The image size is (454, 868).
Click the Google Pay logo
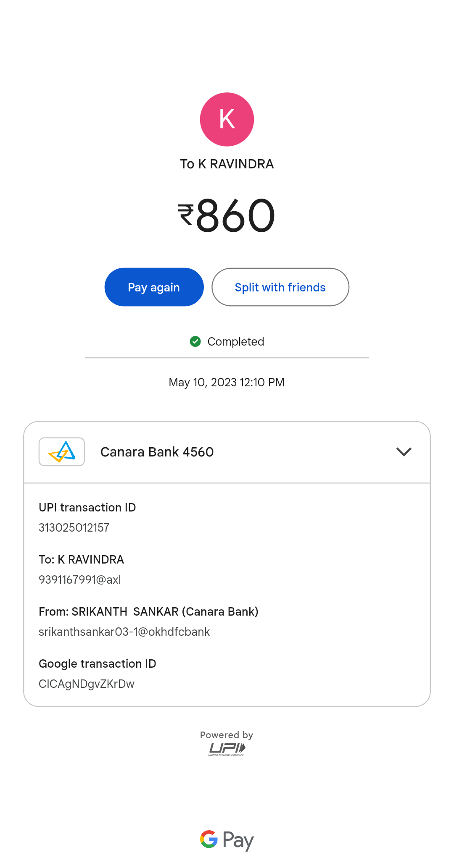[227, 840]
